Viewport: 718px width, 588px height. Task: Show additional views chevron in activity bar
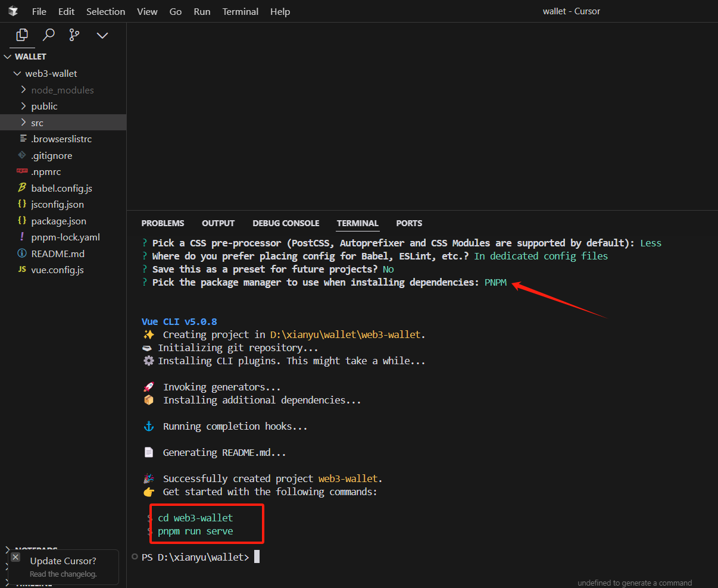[x=102, y=35]
